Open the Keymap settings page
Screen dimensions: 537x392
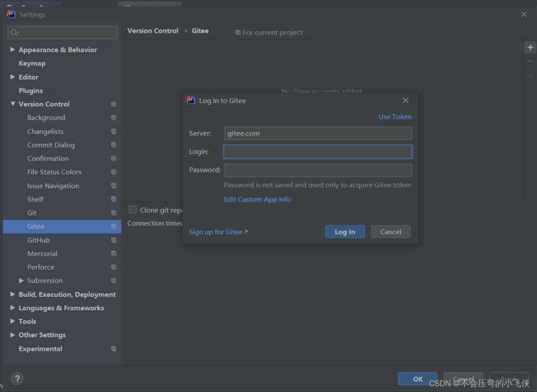tap(32, 63)
